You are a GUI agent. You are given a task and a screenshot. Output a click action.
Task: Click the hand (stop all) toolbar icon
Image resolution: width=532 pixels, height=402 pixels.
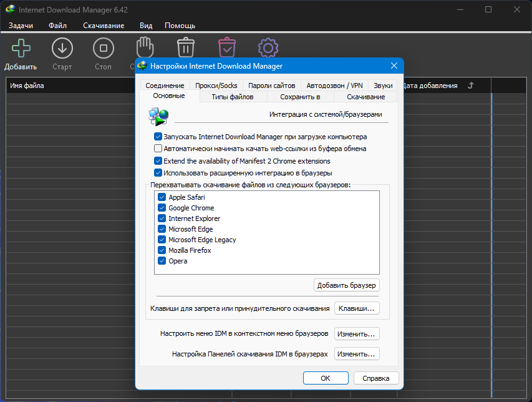145,47
